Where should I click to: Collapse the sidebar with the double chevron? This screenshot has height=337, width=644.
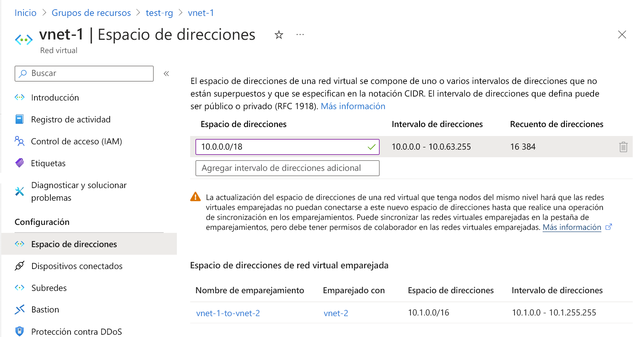[166, 74]
